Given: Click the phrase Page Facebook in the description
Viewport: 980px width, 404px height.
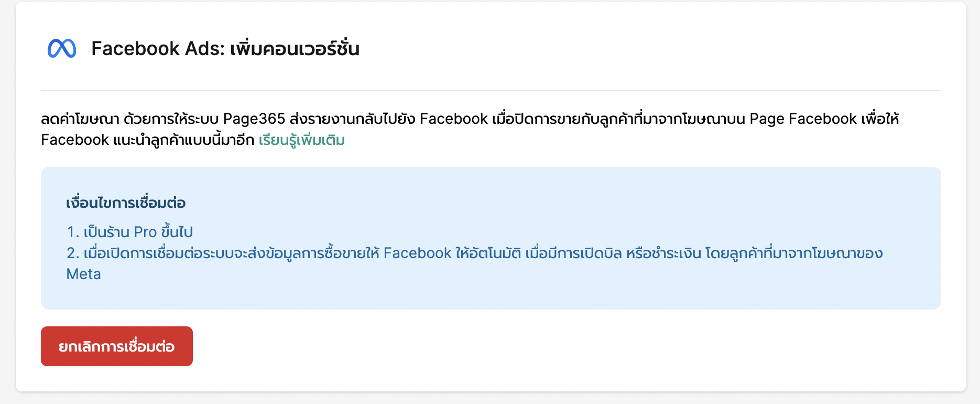Looking at the screenshot, I should point(803,119).
